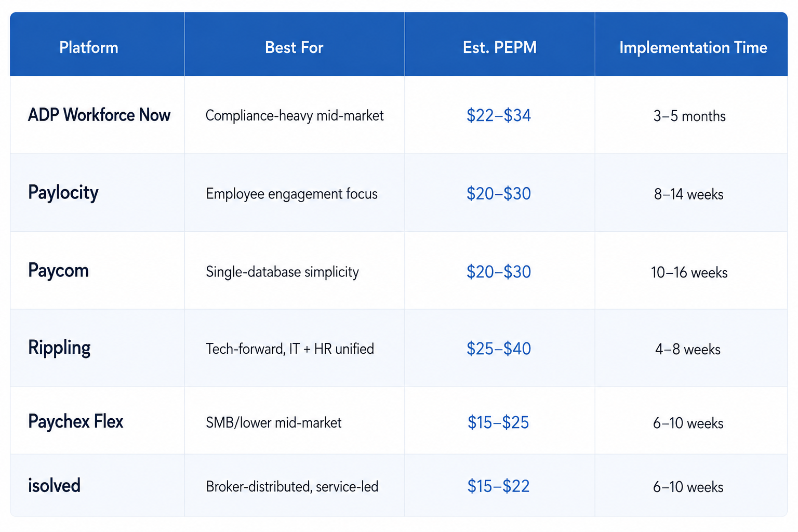Click the "Paychex Flex" platform name
The width and height of the screenshot is (798, 532).
click(76, 421)
